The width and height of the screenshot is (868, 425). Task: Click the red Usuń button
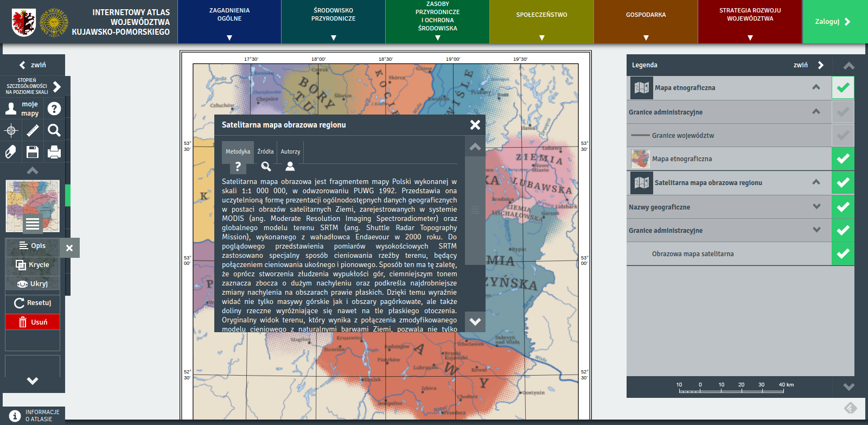coord(33,322)
